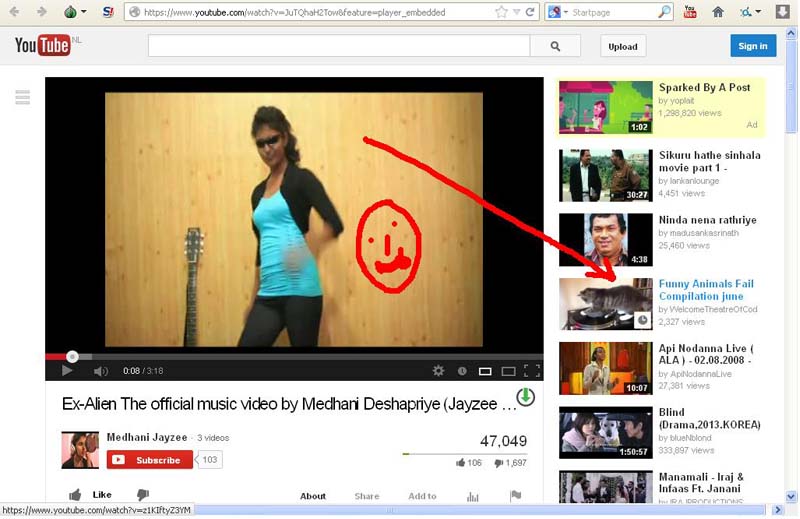
Task: Switch to large player size
Action: click(508, 372)
